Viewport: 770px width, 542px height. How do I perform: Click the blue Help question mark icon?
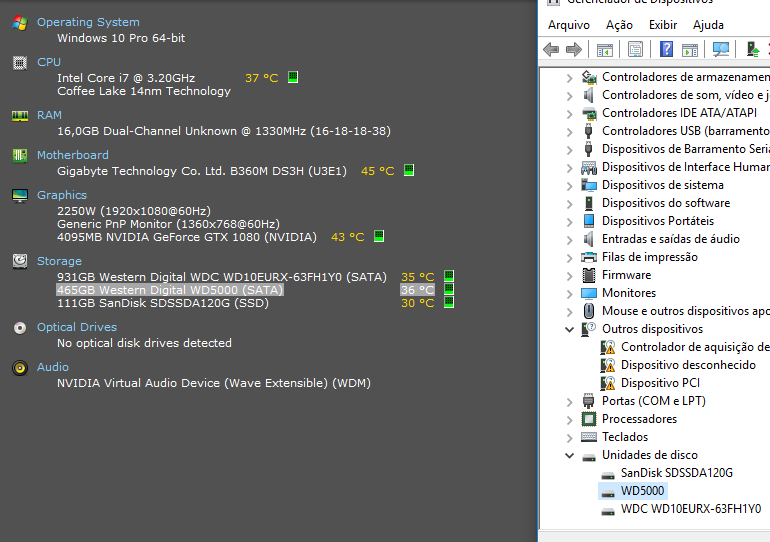666,49
